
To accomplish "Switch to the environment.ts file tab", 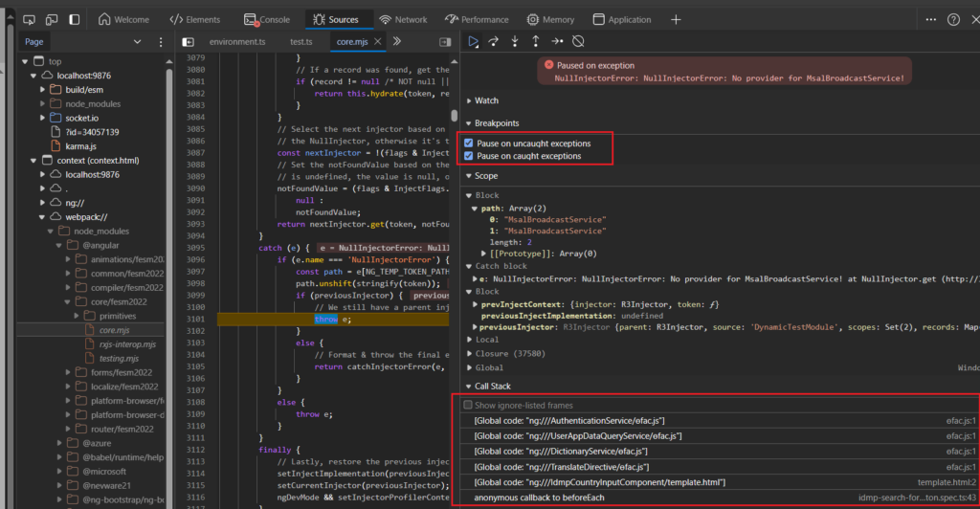I will click(237, 42).
